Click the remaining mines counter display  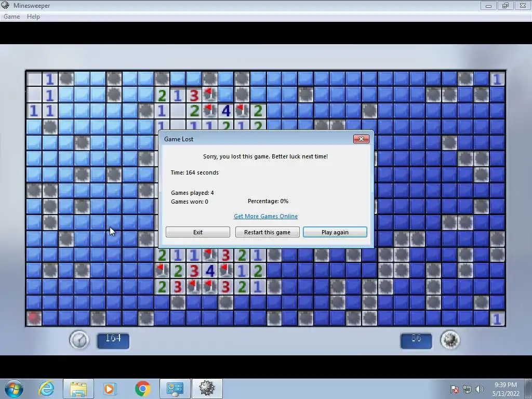[x=416, y=341]
